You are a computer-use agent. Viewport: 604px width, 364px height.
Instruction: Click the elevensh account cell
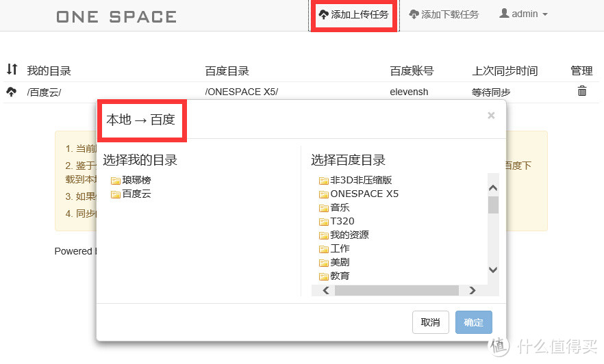[409, 92]
